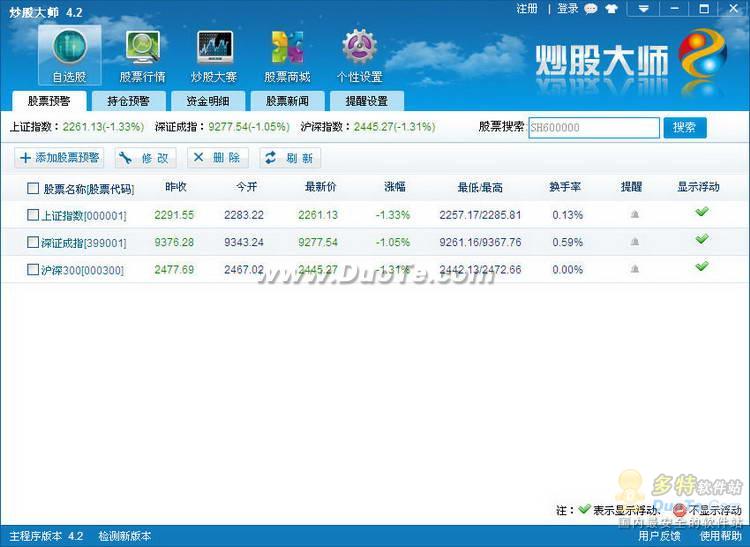Switch to the 股票新闻 tab
The width and height of the screenshot is (750, 547).
pos(287,101)
